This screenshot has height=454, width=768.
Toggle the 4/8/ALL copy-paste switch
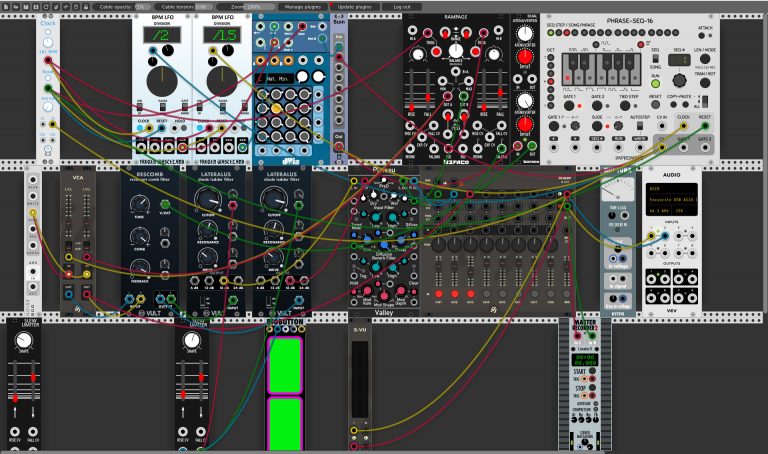tap(705, 101)
